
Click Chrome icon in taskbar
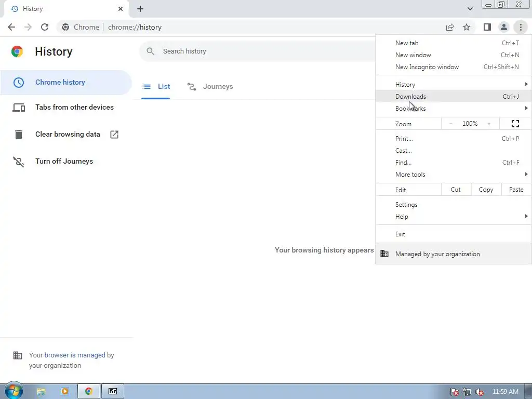pos(89,392)
